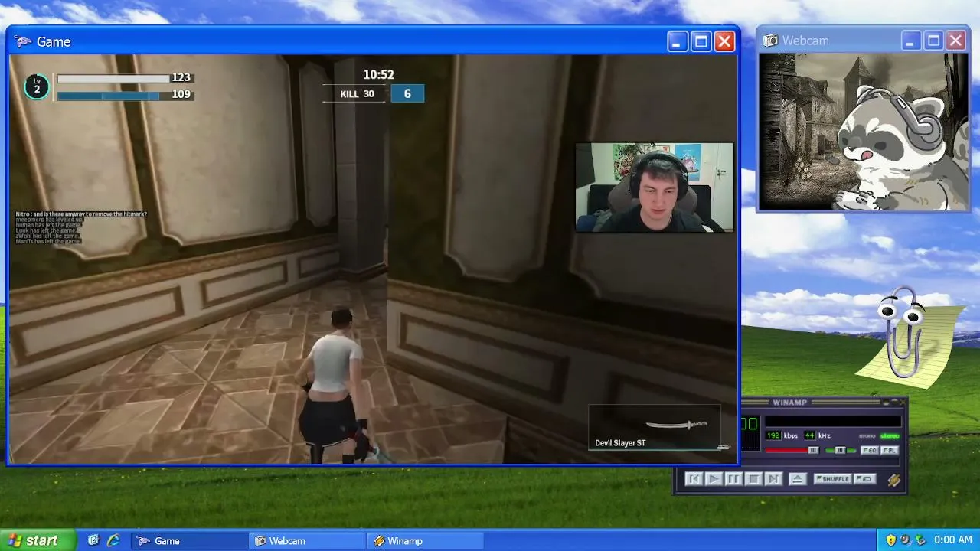Toggle the EQ button in Winamp
The height and width of the screenshot is (551, 980).
tap(870, 451)
